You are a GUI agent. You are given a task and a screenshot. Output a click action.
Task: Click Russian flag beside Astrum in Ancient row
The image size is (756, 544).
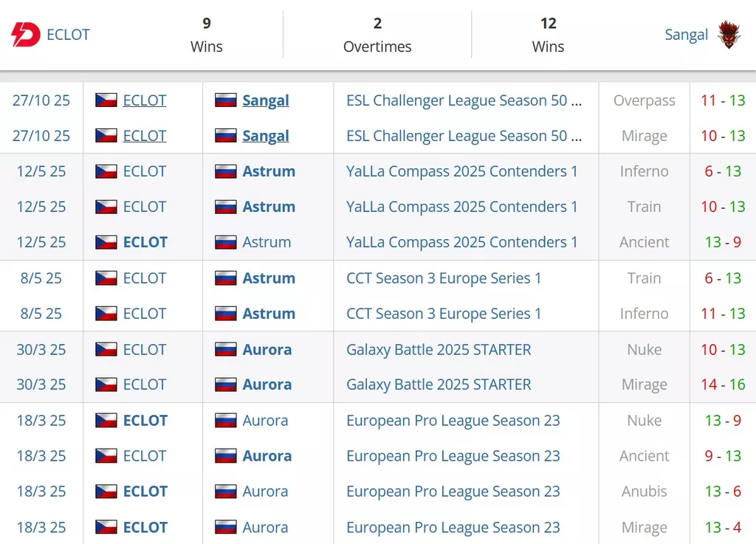click(225, 242)
